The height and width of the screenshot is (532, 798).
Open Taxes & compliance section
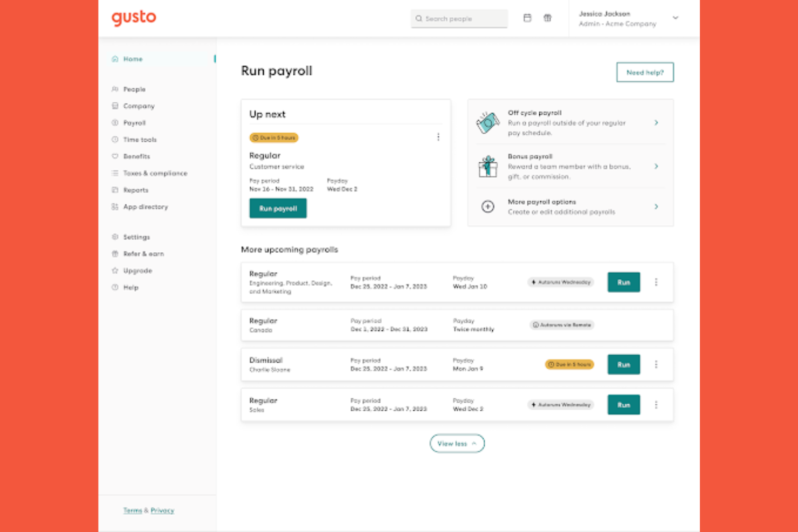[x=155, y=173]
